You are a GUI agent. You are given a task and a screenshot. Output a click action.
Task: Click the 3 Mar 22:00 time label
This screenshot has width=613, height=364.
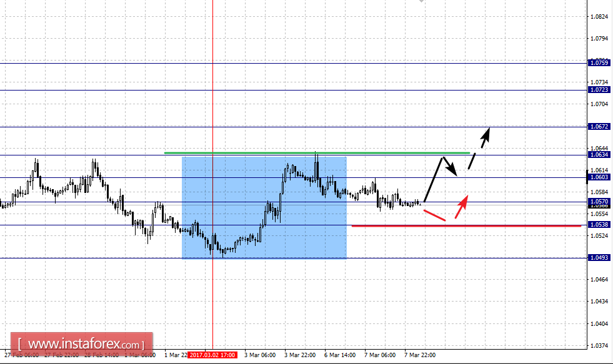tap(300, 355)
